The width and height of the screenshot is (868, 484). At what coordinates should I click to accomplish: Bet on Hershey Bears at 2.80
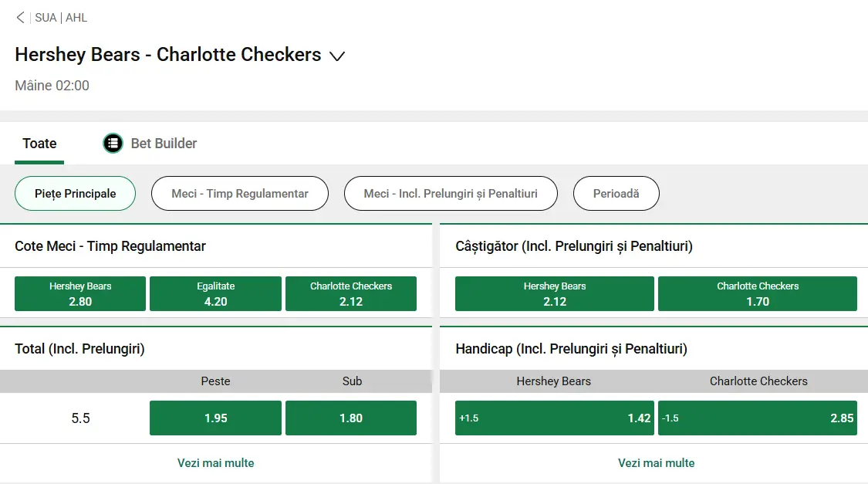point(80,293)
